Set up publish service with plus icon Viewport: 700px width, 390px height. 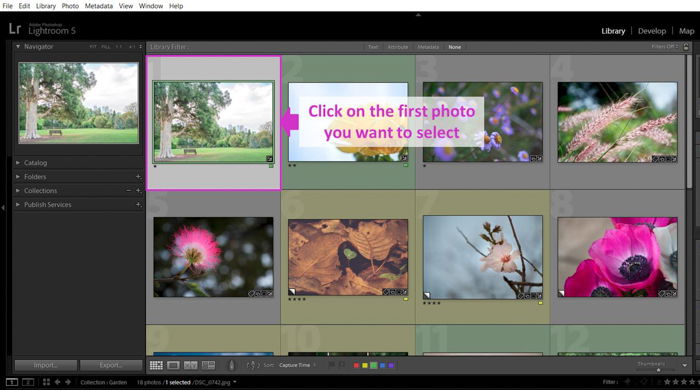pos(138,204)
